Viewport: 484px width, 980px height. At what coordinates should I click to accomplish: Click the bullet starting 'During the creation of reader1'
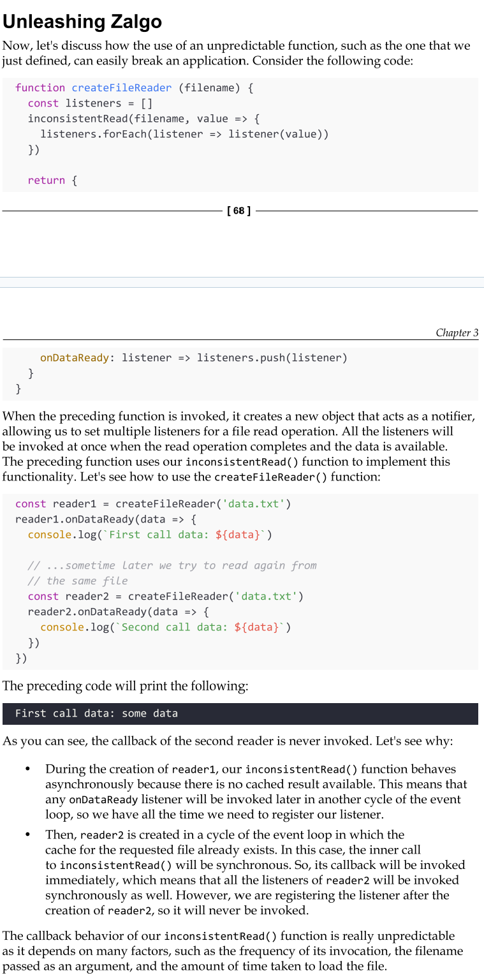click(256, 792)
